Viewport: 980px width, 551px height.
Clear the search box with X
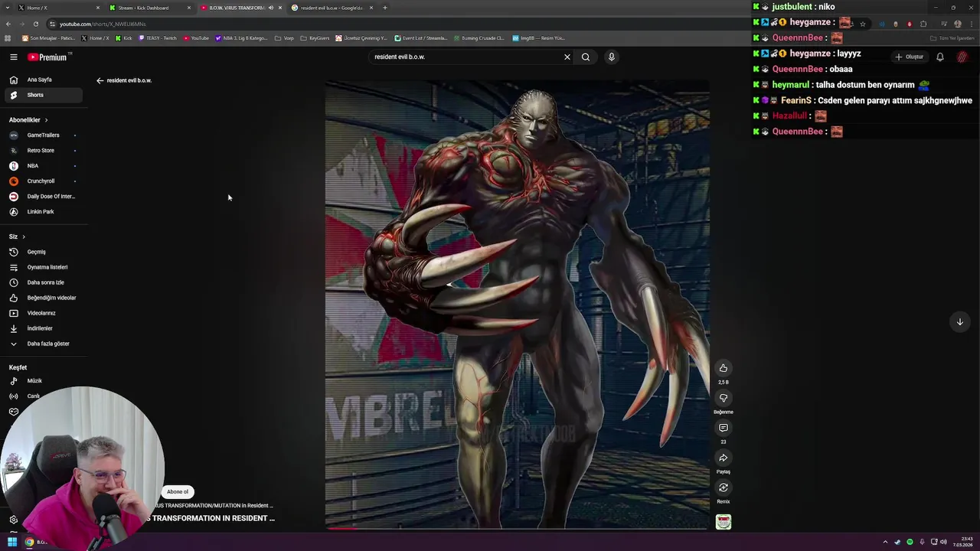point(567,57)
